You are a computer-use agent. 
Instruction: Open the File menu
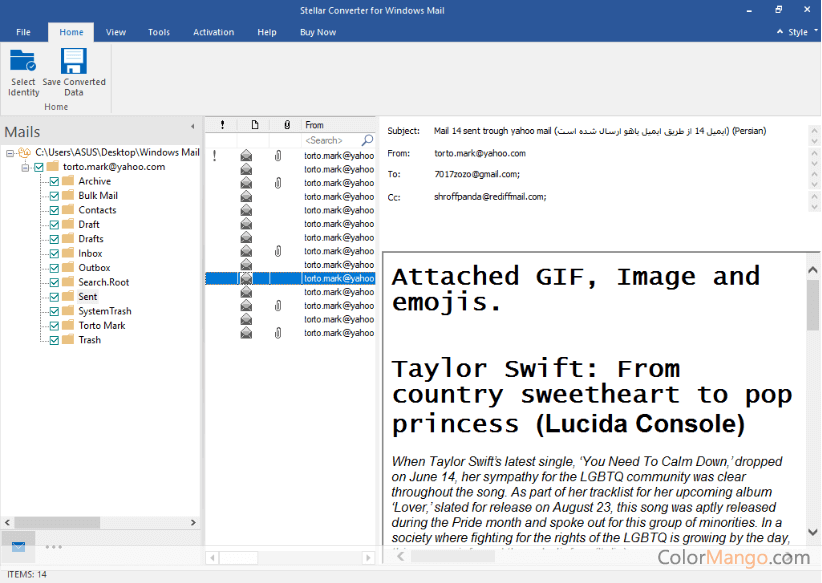pyautogui.click(x=23, y=32)
